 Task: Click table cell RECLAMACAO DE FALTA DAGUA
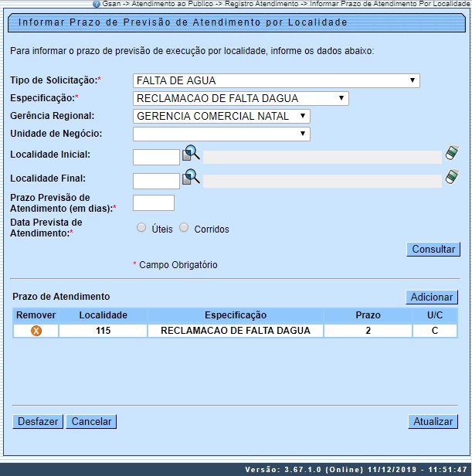coord(236,331)
